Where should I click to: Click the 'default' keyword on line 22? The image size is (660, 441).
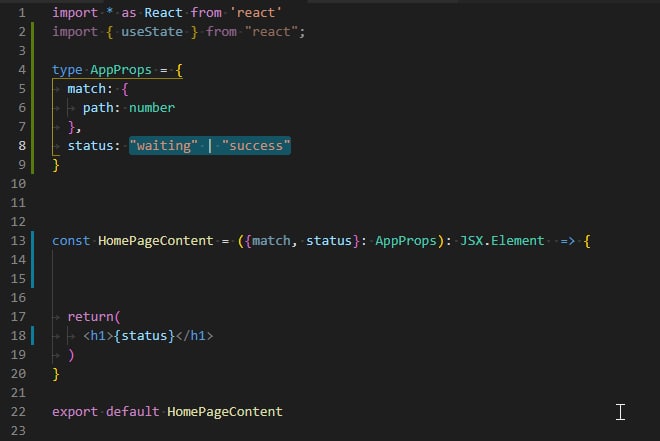[x=133, y=412]
